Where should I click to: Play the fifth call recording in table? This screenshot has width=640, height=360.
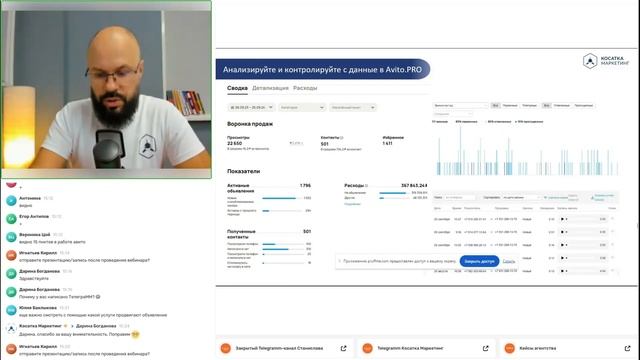[x=562, y=271]
